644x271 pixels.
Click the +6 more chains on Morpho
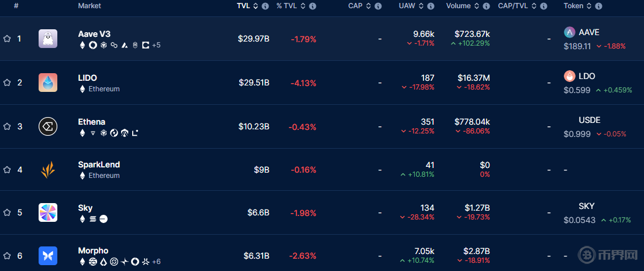point(156,262)
